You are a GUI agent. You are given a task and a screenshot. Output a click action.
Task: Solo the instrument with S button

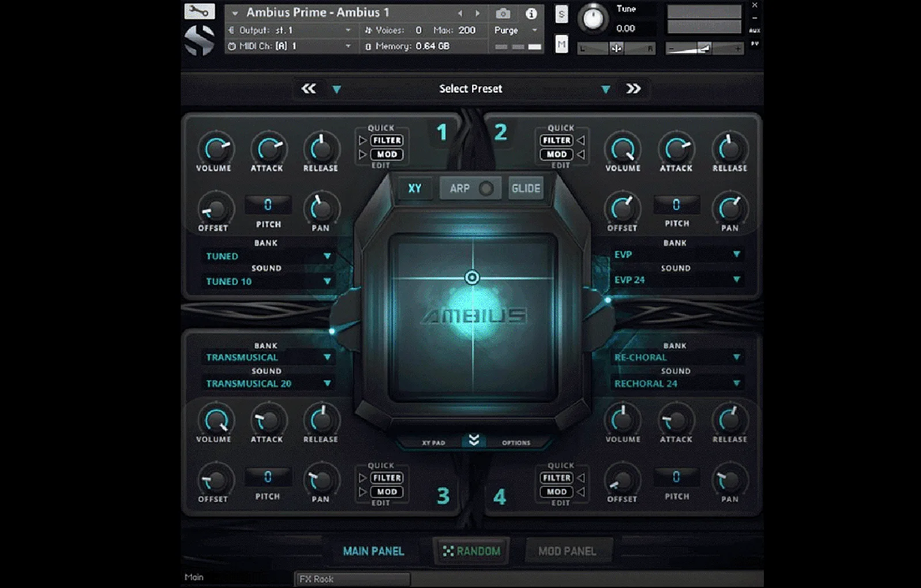[561, 14]
